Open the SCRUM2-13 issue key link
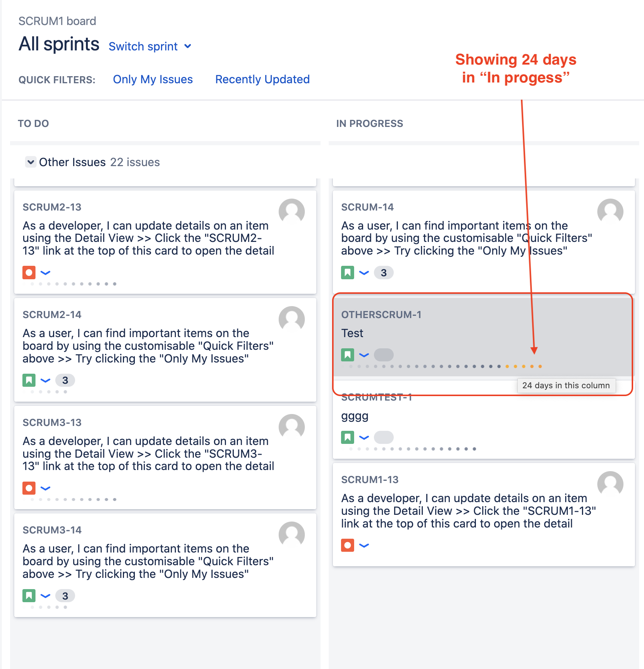This screenshot has width=644, height=669. (x=52, y=207)
